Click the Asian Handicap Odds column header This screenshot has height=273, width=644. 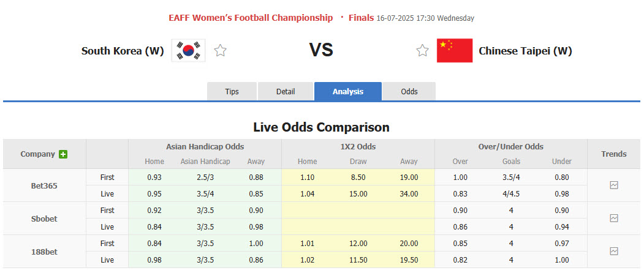pos(205,147)
